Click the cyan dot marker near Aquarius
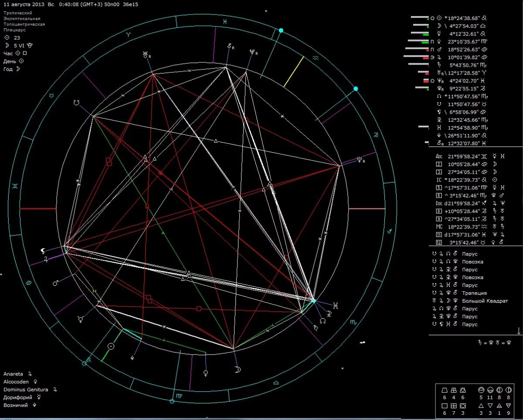Image resolution: width=523 pixels, height=420 pixels. [x=281, y=31]
